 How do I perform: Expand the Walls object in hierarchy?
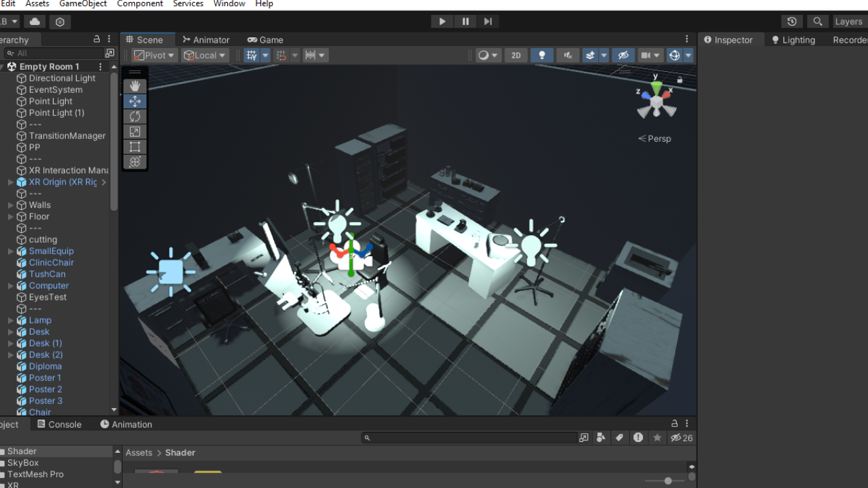(11, 205)
